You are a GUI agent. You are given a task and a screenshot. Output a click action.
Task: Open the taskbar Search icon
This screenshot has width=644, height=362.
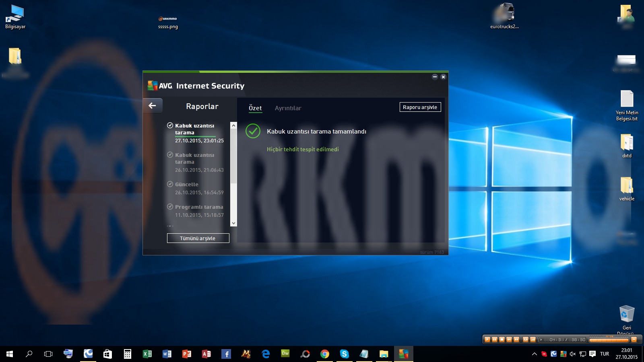tap(29, 354)
